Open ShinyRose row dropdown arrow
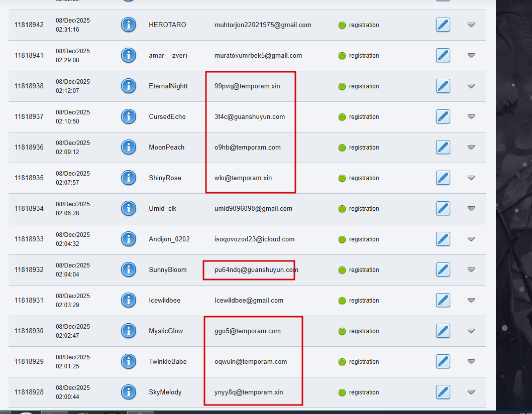 (471, 178)
